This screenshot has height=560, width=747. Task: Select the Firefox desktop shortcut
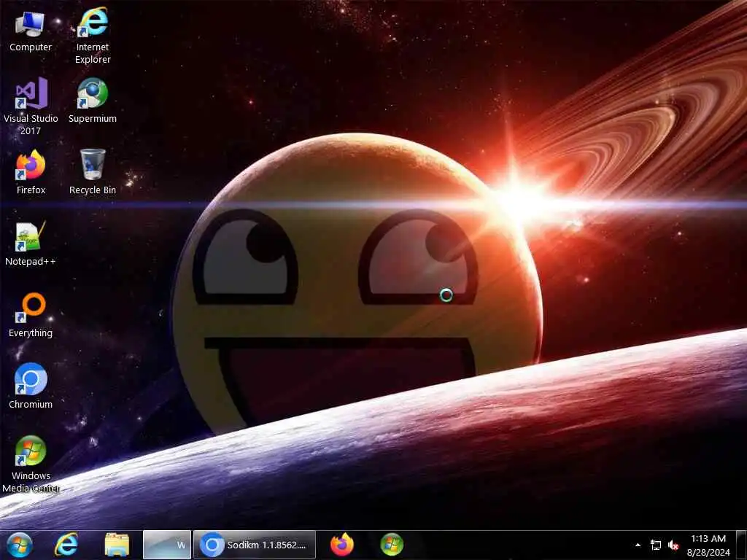(31, 172)
